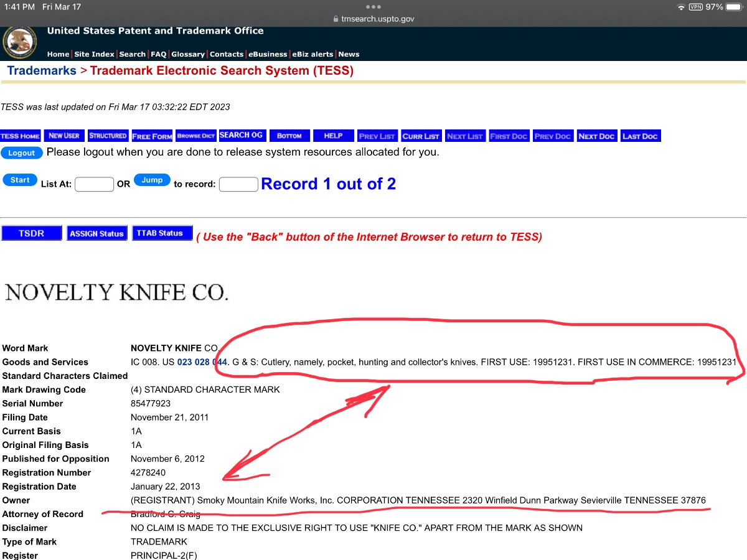This screenshot has height=560, width=747.
Task: Click the Browse Dict button
Action: click(x=196, y=136)
